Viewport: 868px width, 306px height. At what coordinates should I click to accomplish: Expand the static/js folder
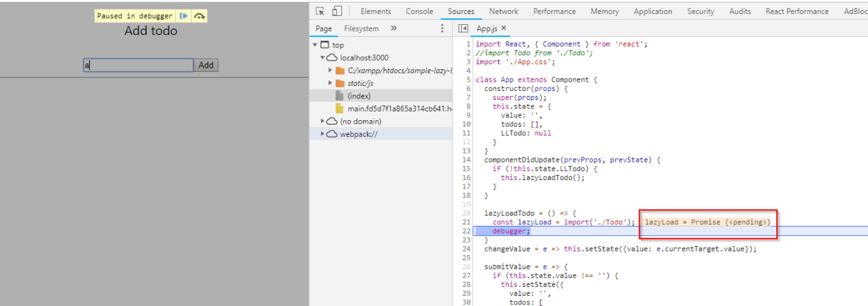point(330,83)
